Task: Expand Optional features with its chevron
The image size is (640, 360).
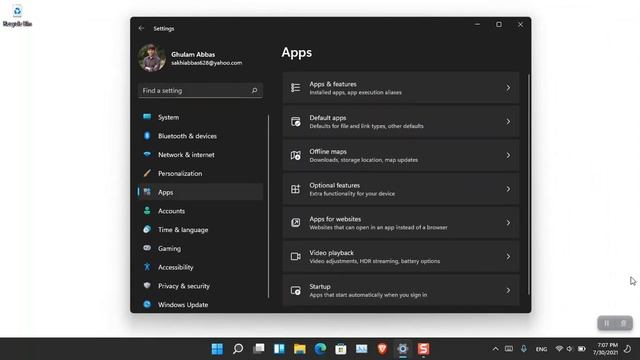Action: coord(508,189)
